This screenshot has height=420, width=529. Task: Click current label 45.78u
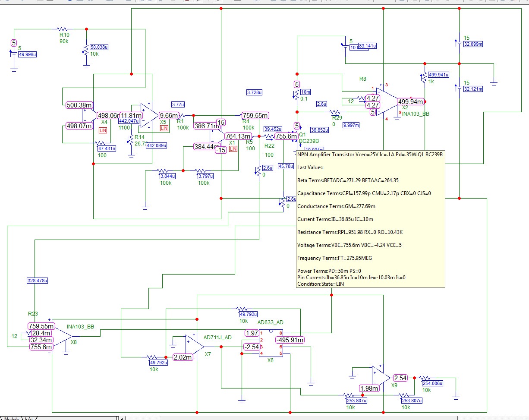pyautogui.click(x=285, y=166)
